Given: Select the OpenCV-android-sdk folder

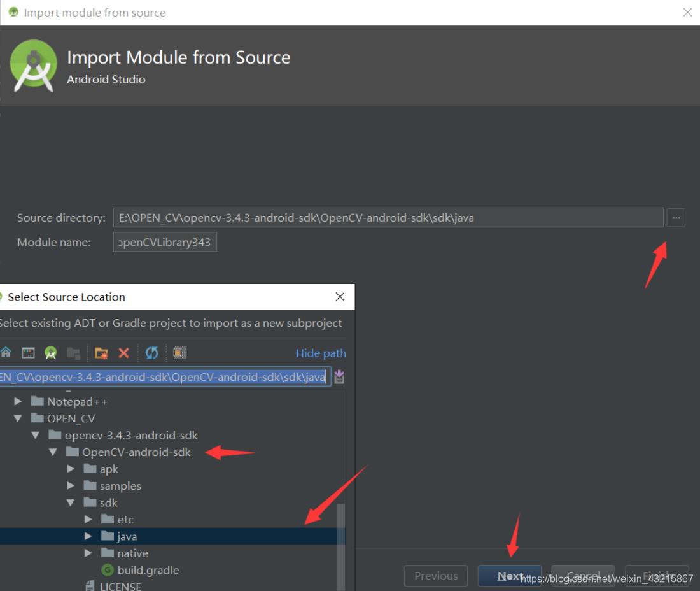Looking at the screenshot, I should [x=129, y=452].
